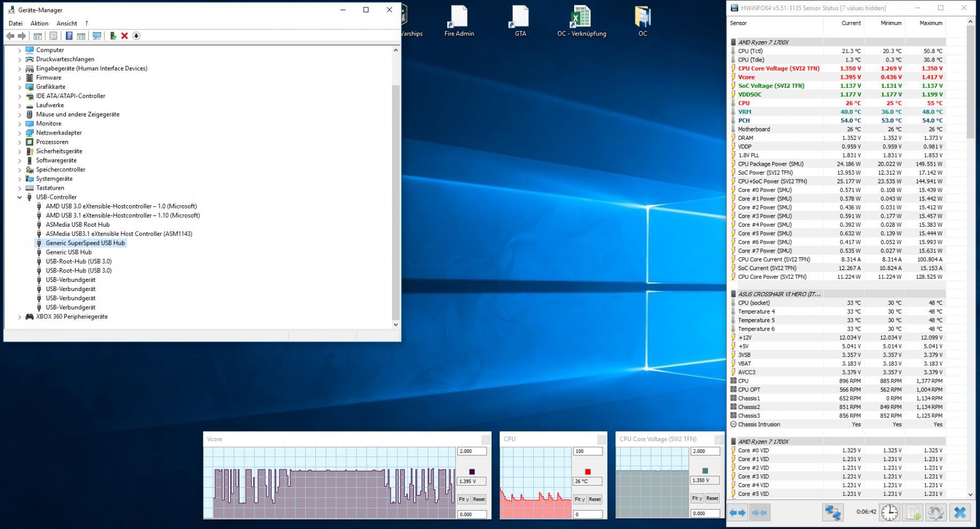Expand the Grafikkarte tree node

tap(20, 87)
